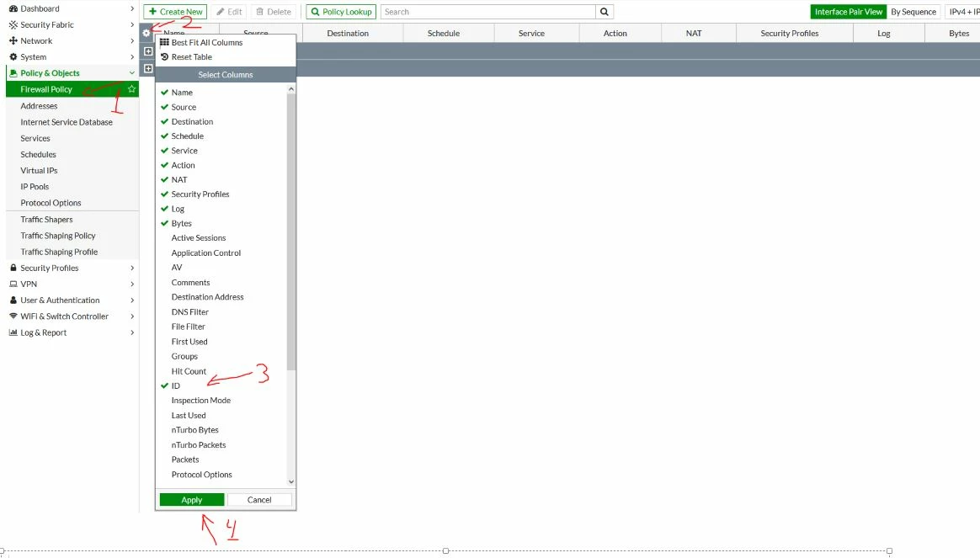Open the Schedules page
Viewport: 980px width, 558px height.
coord(38,154)
